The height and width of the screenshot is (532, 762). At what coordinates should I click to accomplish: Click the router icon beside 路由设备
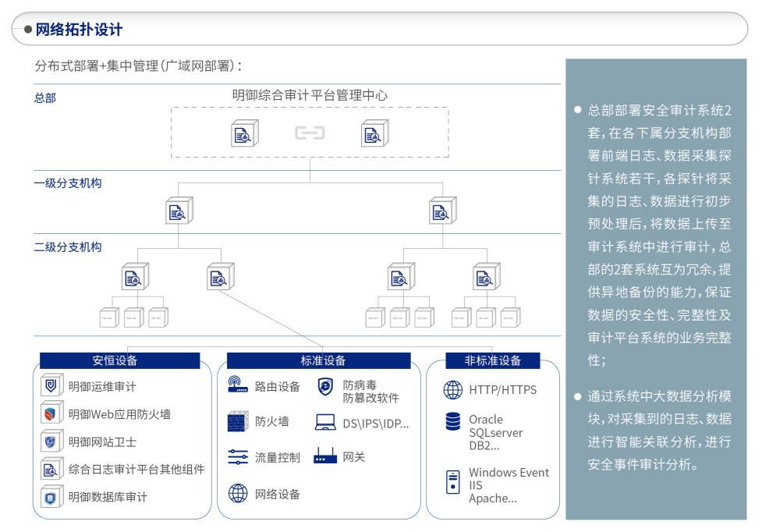pos(237,385)
